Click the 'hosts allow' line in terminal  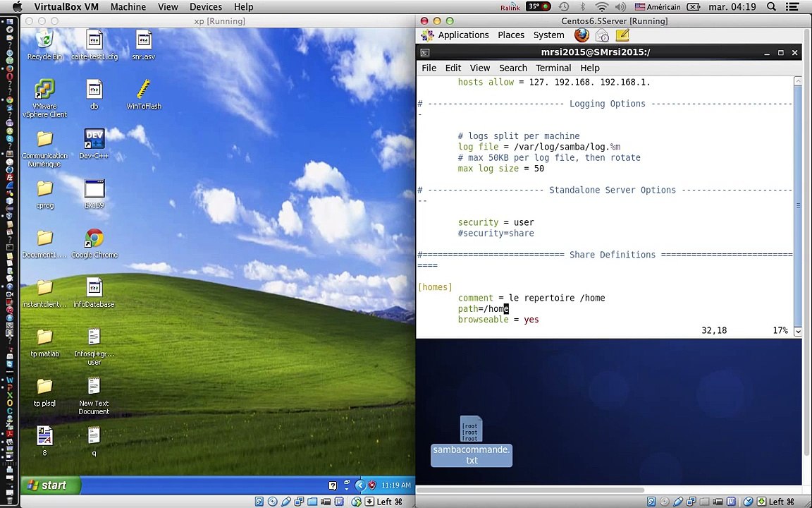(553, 83)
